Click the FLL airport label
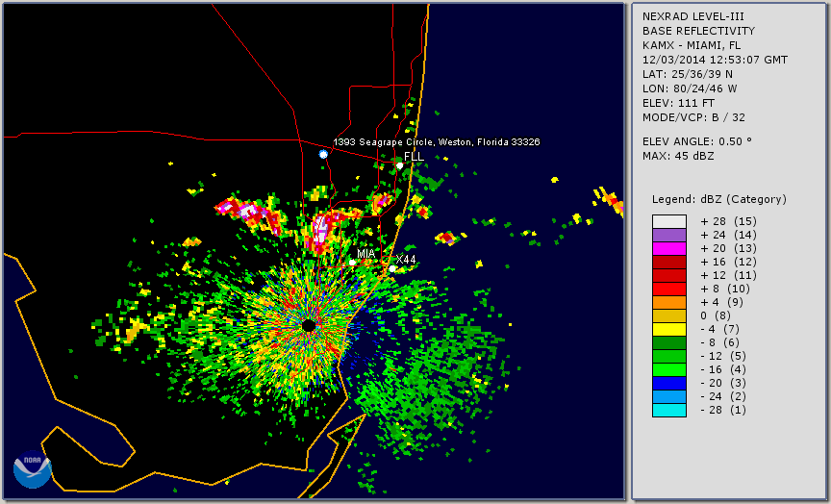The image size is (831, 504). click(x=414, y=157)
